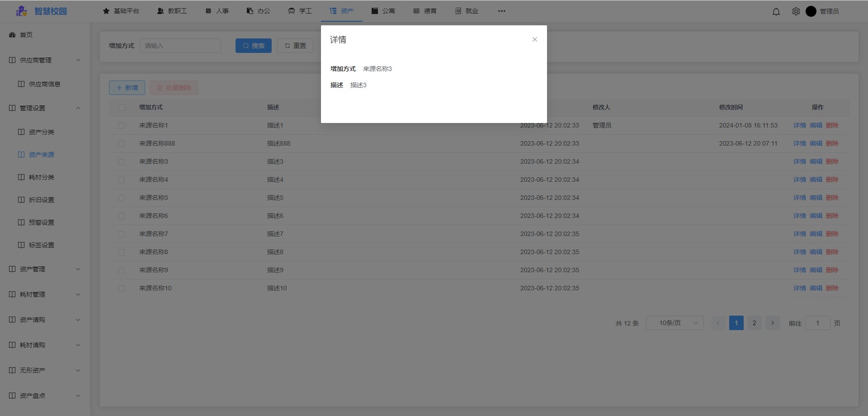Check the checkbox for 来源名称1 row
868x416 pixels.
(121, 125)
